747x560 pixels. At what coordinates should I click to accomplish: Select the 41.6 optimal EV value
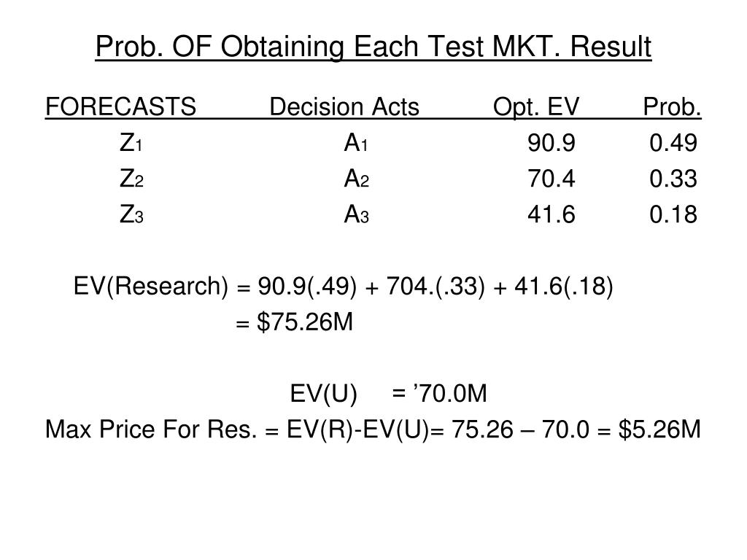(551, 214)
